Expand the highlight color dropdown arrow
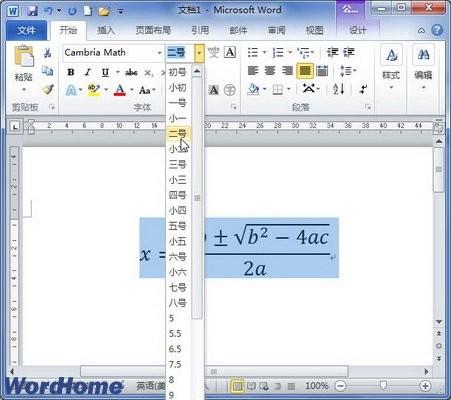 [x=106, y=90]
